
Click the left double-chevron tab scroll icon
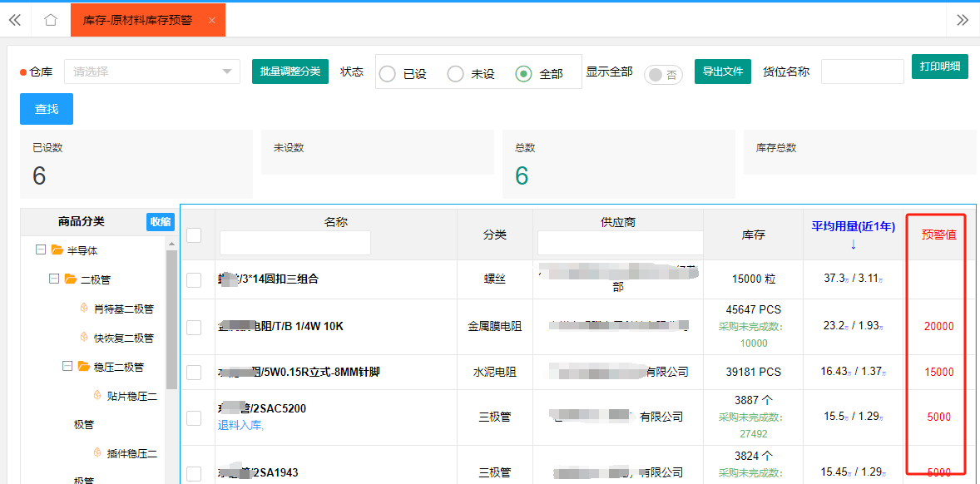click(x=14, y=20)
